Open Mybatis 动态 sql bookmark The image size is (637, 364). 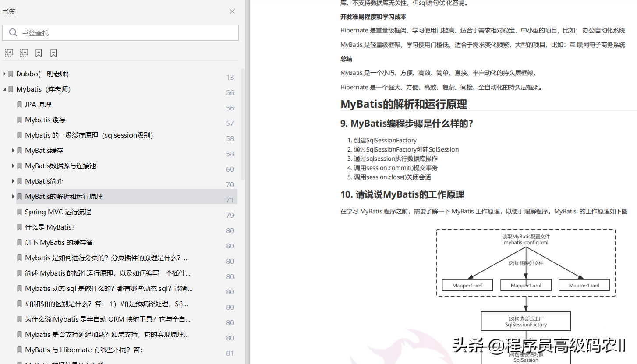[109, 289]
